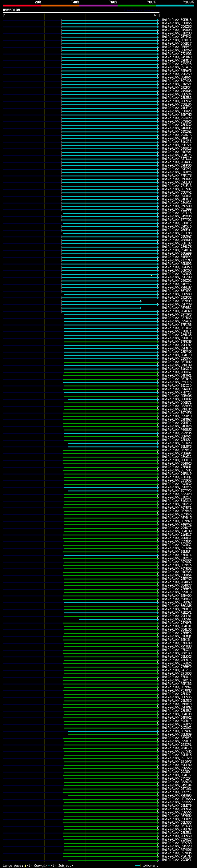Select hit UniRef100_A7NYZ1

tap(176, 84)
